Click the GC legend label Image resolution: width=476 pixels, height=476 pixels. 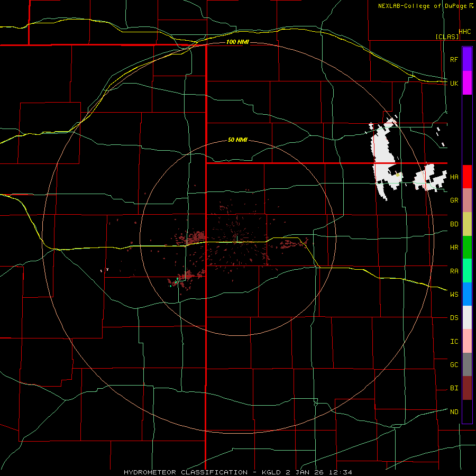pyautogui.click(x=454, y=365)
